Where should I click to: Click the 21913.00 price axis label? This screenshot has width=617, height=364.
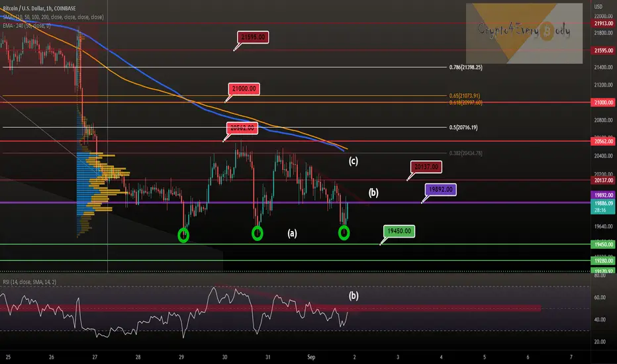click(603, 24)
